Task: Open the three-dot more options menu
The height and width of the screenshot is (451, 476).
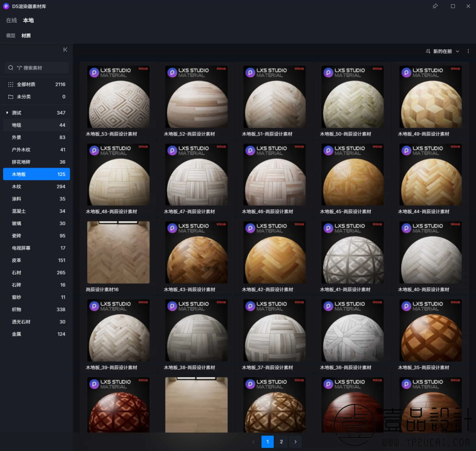Action: (x=468, y=51)
